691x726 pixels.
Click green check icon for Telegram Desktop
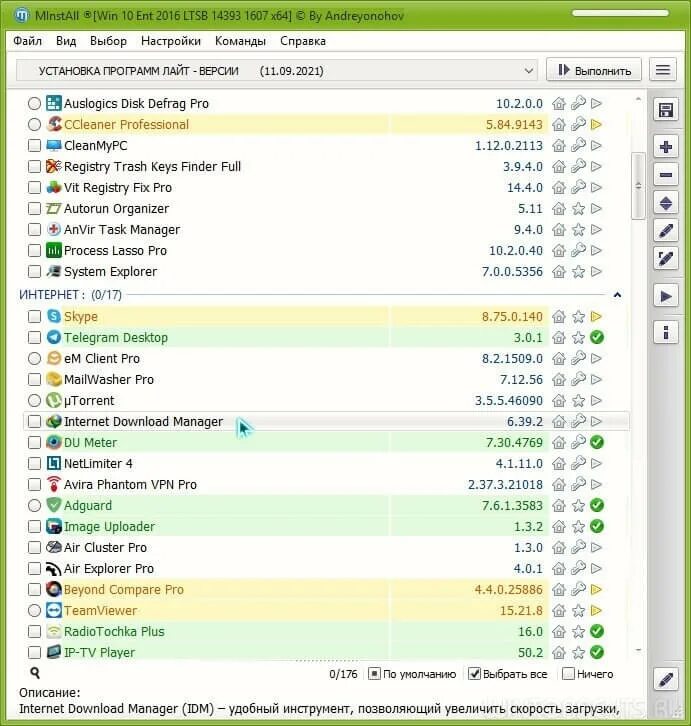597,337
